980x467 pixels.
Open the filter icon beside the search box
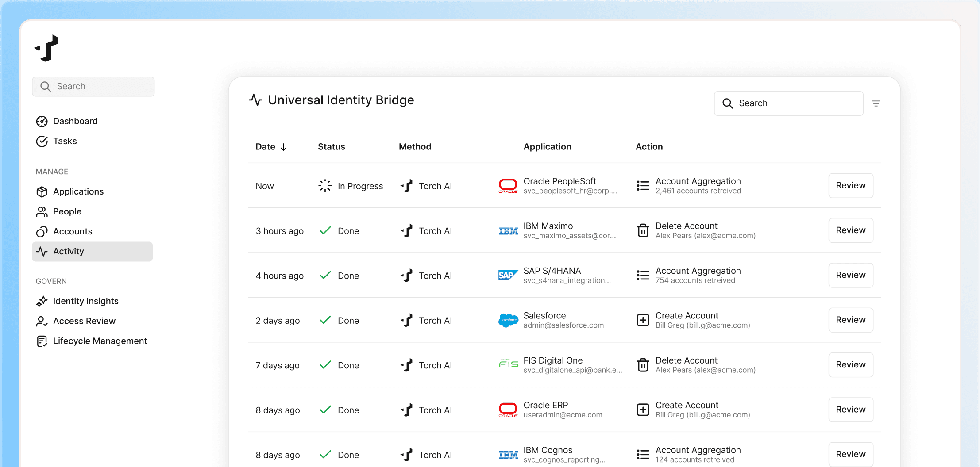tap(876, 103)
